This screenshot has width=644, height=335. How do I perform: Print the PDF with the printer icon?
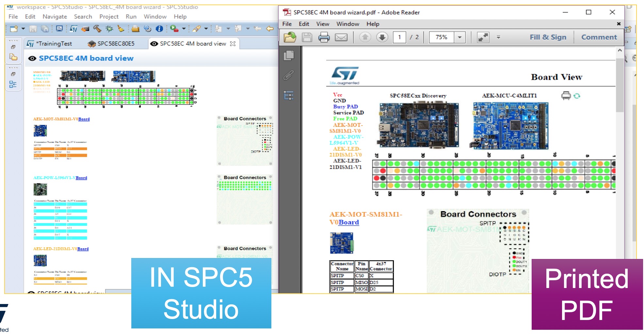tap(324, 37)
